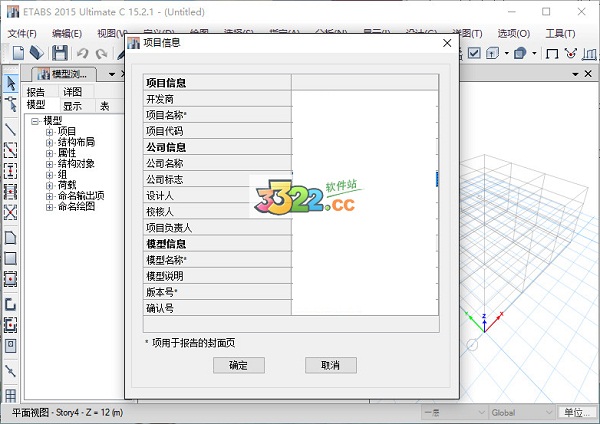The image size is (600, 424).
Task: Open the dropdown arrow beside overlapping shapes icon
Action: click(x=534, y=53)
